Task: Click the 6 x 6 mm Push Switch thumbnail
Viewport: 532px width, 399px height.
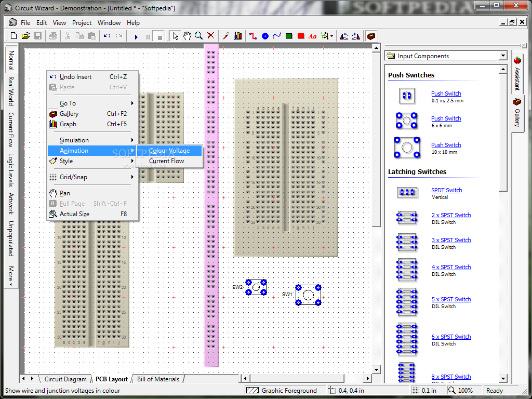Action: [407, 121]
